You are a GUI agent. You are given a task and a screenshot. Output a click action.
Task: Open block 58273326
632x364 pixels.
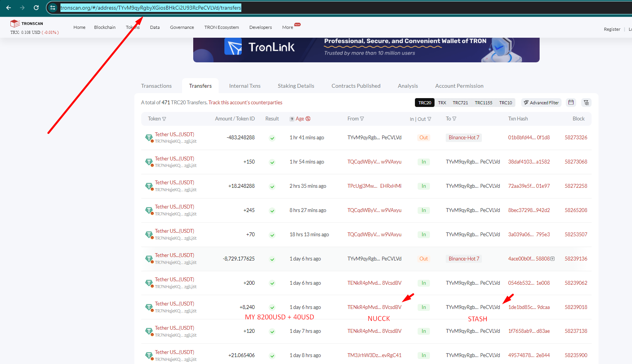click(576, 138)
